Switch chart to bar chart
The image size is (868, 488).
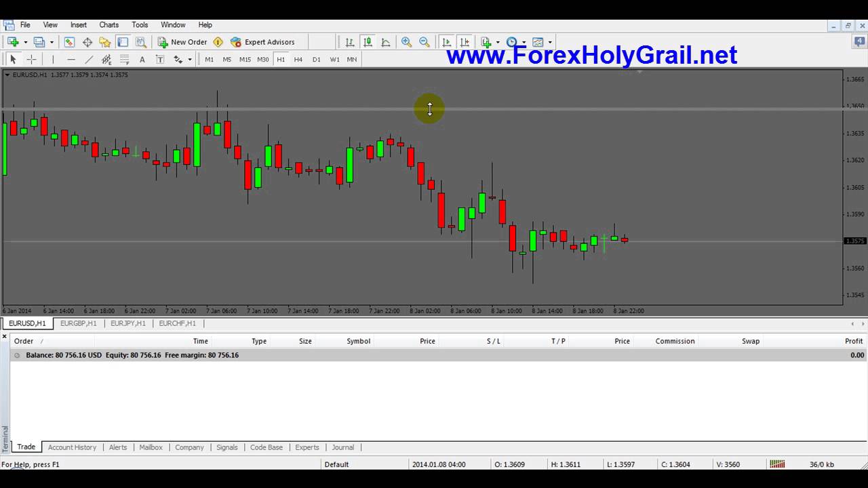[350, 42]
